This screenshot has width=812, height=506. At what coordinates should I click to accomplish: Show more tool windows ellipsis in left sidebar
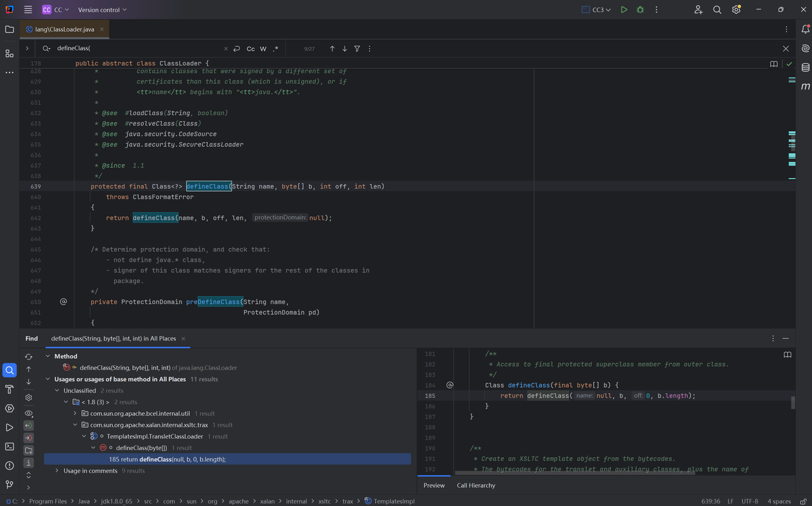[x=10, y=72]
